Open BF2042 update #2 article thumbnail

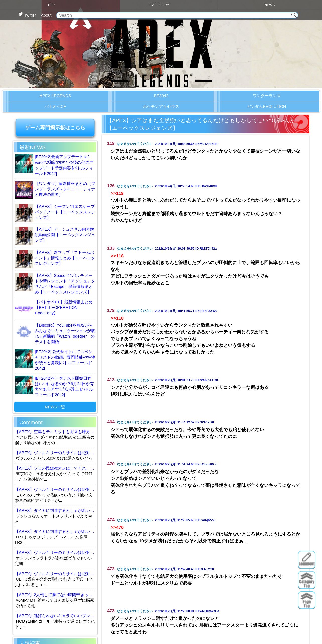pos(24,164)
